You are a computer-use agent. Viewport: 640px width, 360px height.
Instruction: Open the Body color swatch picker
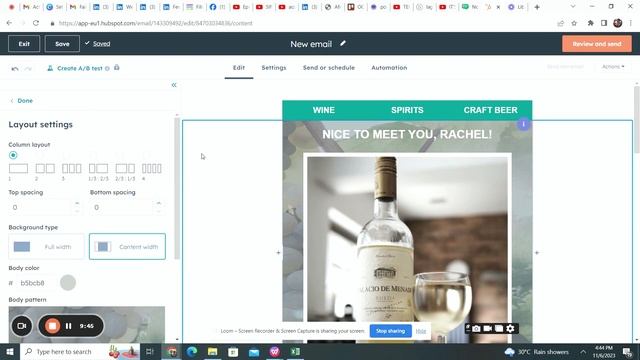(x=68, y=282)
